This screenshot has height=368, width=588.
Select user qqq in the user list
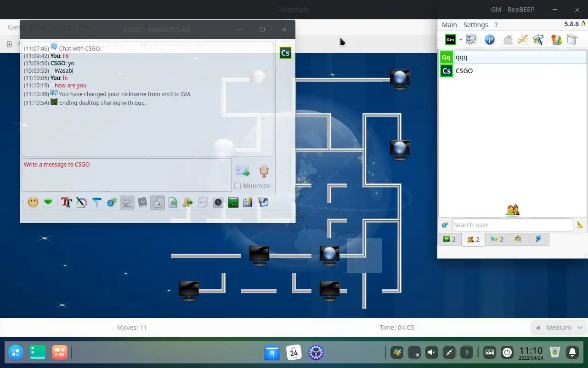tap(513, 57)
